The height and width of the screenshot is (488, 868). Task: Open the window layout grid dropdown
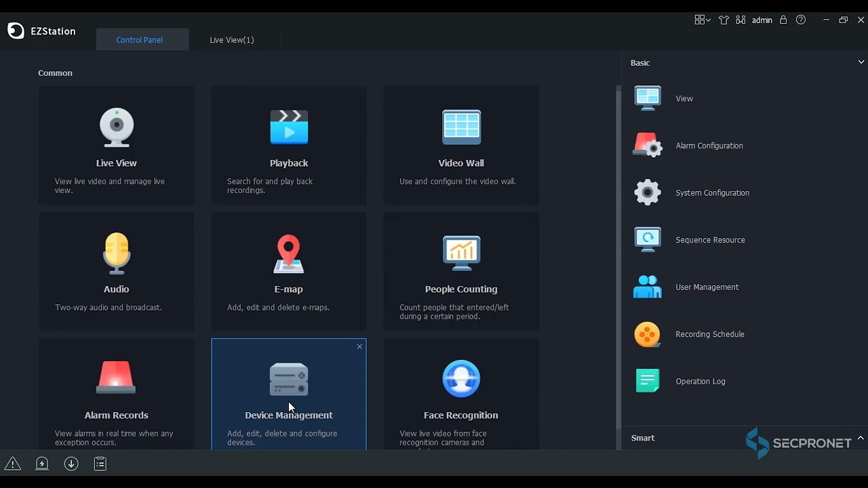point(703,20)
